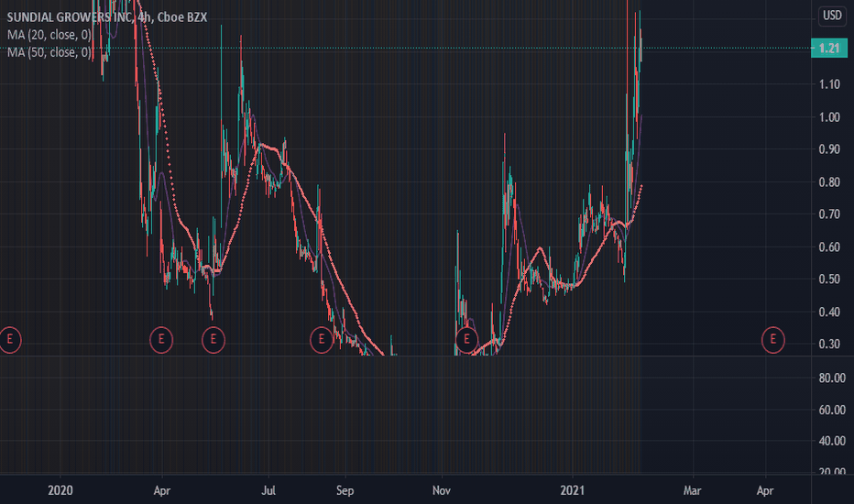Click the 0.30 price axis label
Screen dimensions: 854x504
[x=829, y=344]
